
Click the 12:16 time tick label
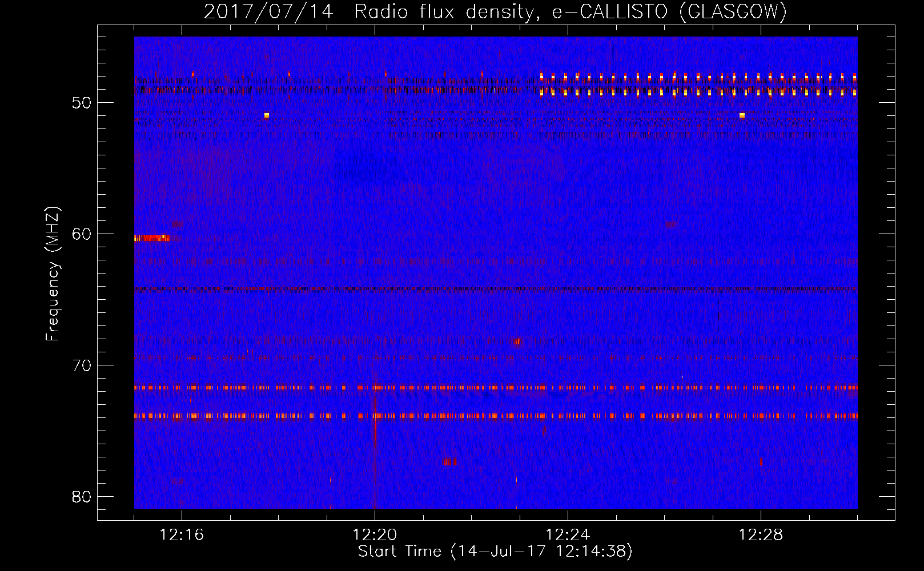[x=182, y=535]
